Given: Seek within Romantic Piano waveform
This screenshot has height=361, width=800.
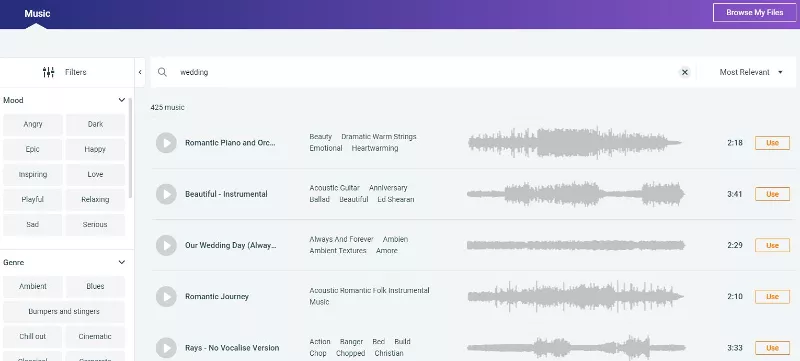Looking at the screenshot, I should [575, 143].
